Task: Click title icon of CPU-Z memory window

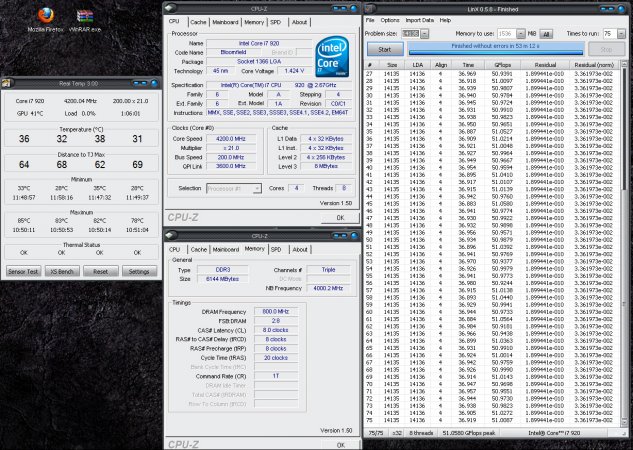Action: 170,235
